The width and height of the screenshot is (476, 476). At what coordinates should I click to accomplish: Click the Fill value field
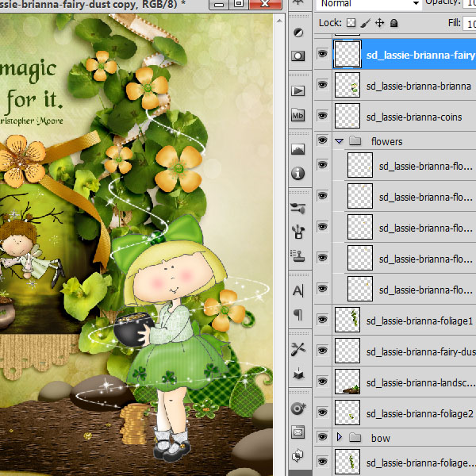470,23
